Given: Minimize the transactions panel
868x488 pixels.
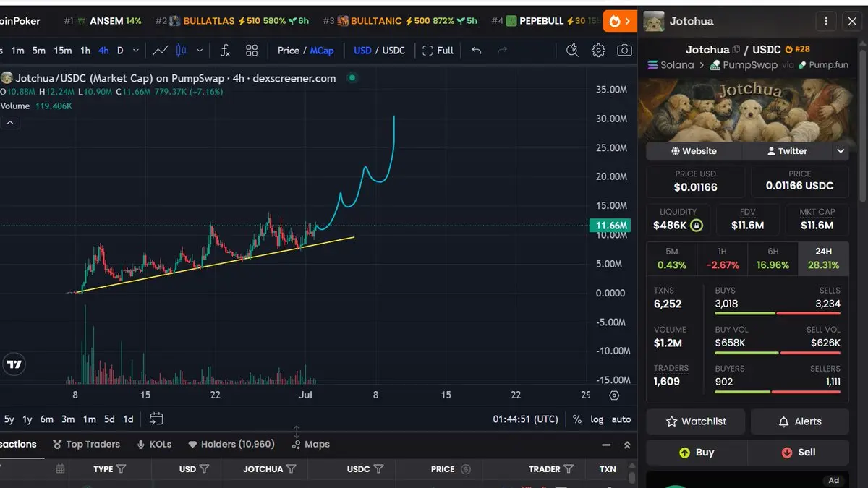Looking at the screenshot, I should [605, 445].
